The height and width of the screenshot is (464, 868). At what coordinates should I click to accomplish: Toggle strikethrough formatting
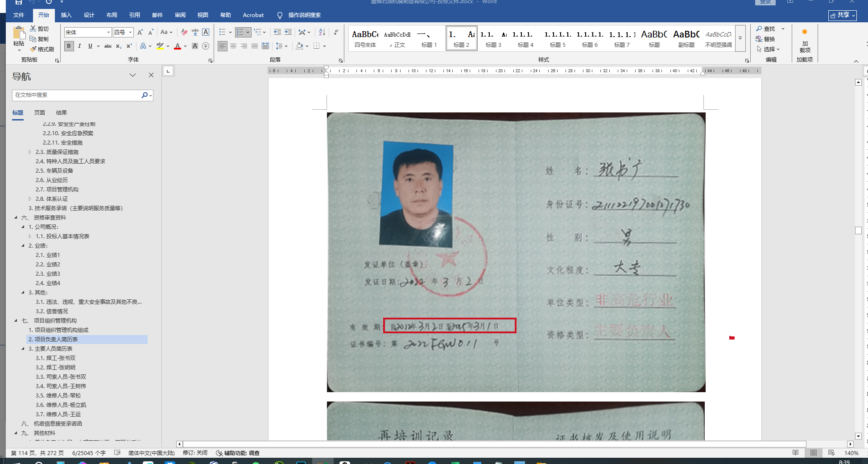point(107,46)
